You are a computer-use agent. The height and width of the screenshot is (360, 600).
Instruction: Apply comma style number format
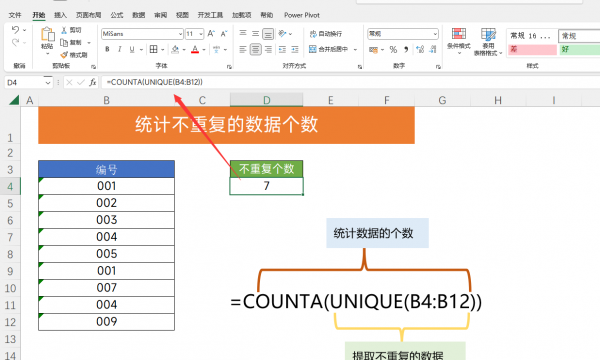coord(406,49)
